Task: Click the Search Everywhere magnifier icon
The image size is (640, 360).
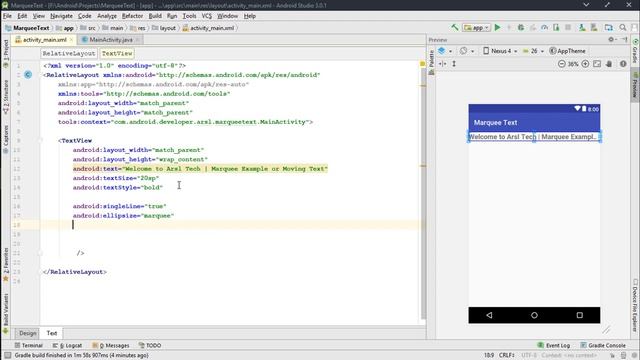Action: (623, 28)
